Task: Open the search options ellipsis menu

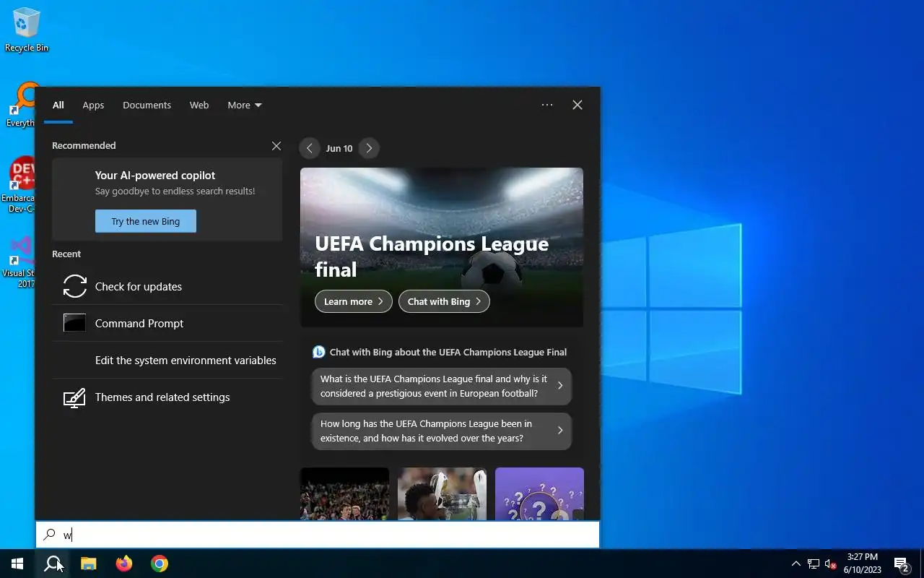Action: (547, 105)
